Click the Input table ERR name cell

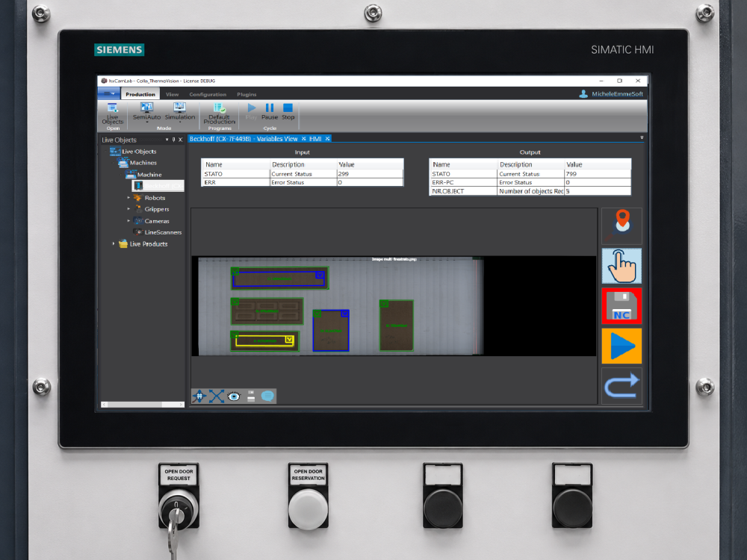236,182
